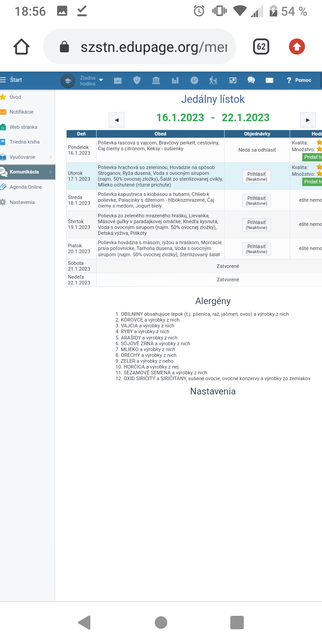Viewport: 322px width, 644px height.
Task: Open the bar chart statistics icon
Action: [175, 80]
